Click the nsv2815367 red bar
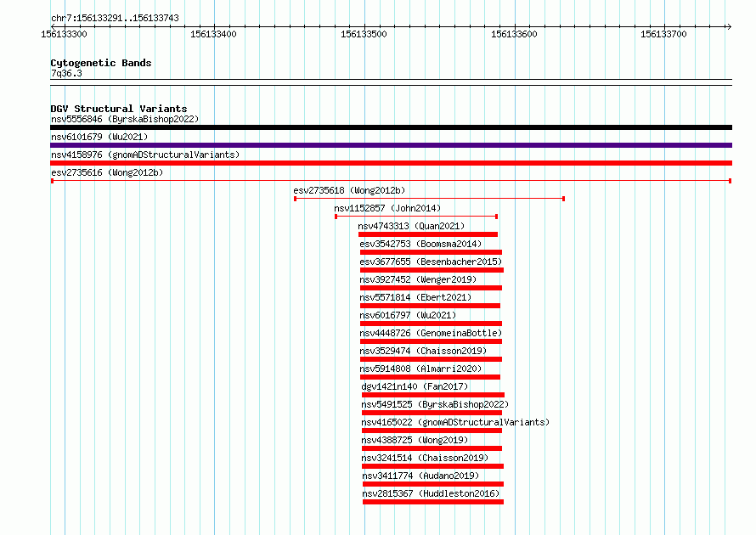This screenshot has height=535, width=756. [x=433, y=502]
